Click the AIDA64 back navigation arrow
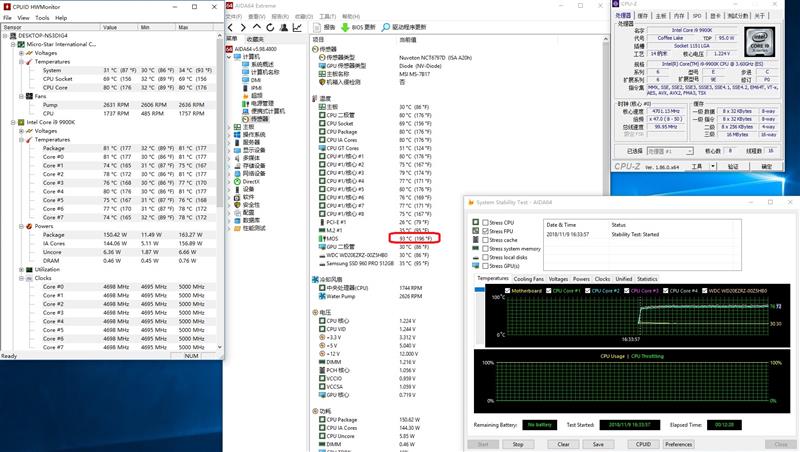Screen dimensions: 800x452 click(231, 27)
